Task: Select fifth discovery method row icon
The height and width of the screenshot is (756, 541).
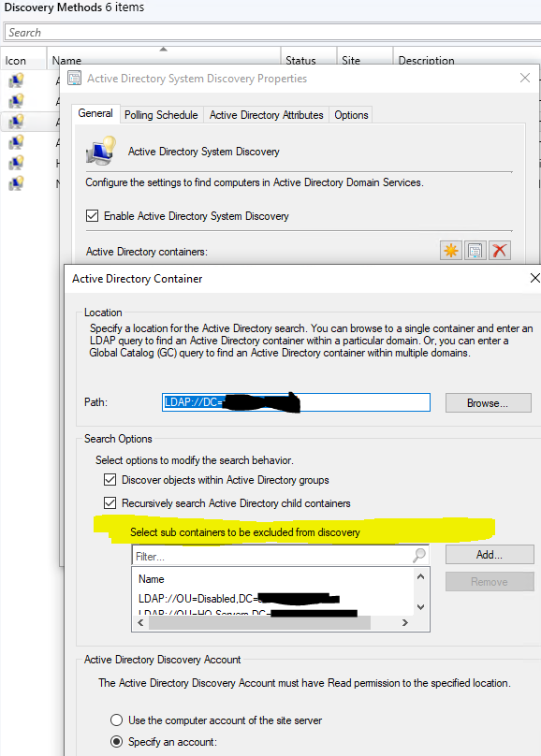Action: click(16, 163)
